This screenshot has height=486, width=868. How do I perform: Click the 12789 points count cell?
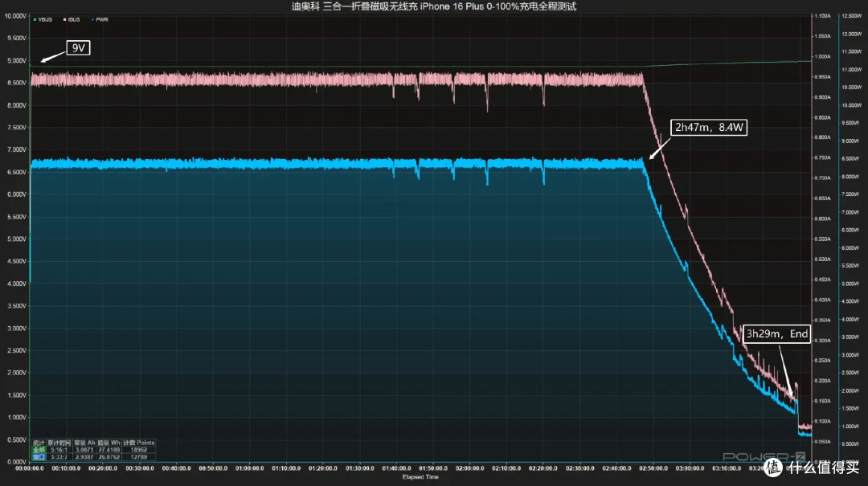[x=139, y=457]
